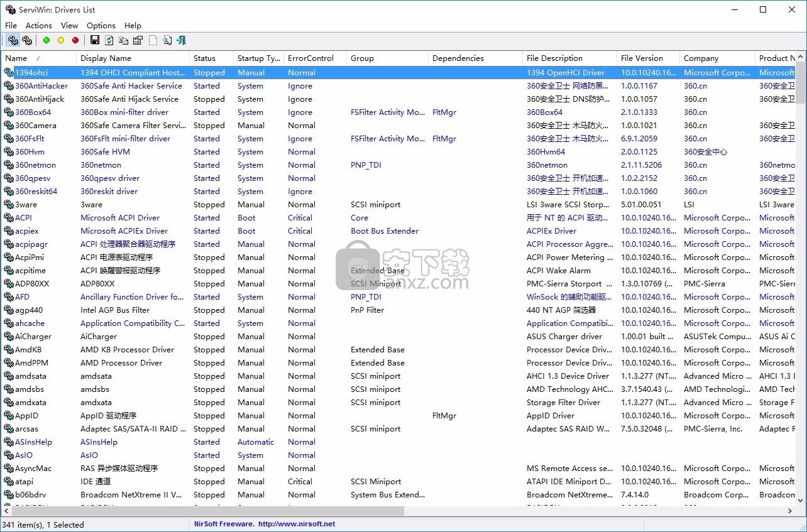Sort by the Status column header
This screenshot has width=807, height=532.
[212, 58]
